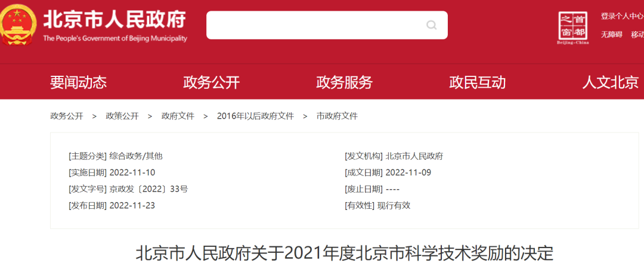The height and width of the screenshot is (272, 644).
Task: Open the 政务服务 navigation menu
Action: click(344, 82)
